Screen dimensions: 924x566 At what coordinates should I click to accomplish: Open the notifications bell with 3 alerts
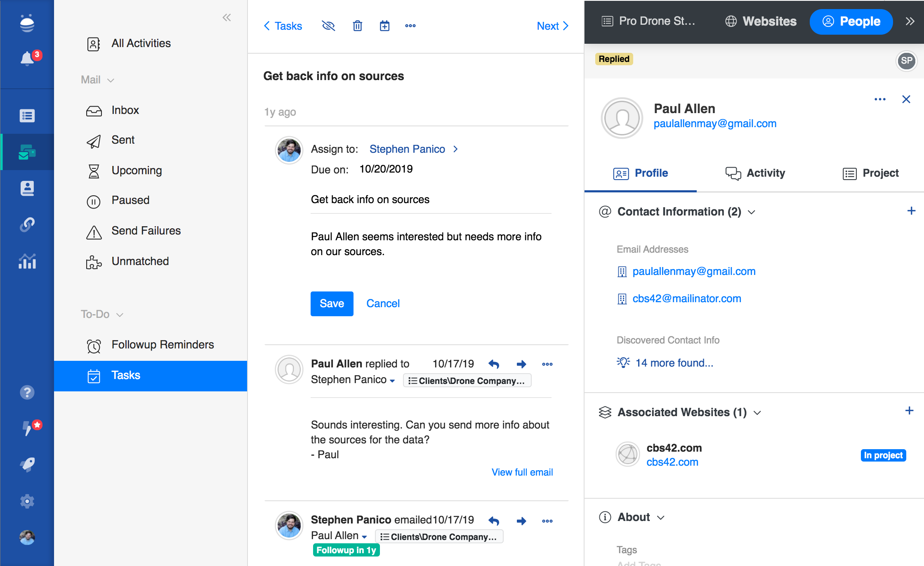pyautogui.click(x=27, y=58)
